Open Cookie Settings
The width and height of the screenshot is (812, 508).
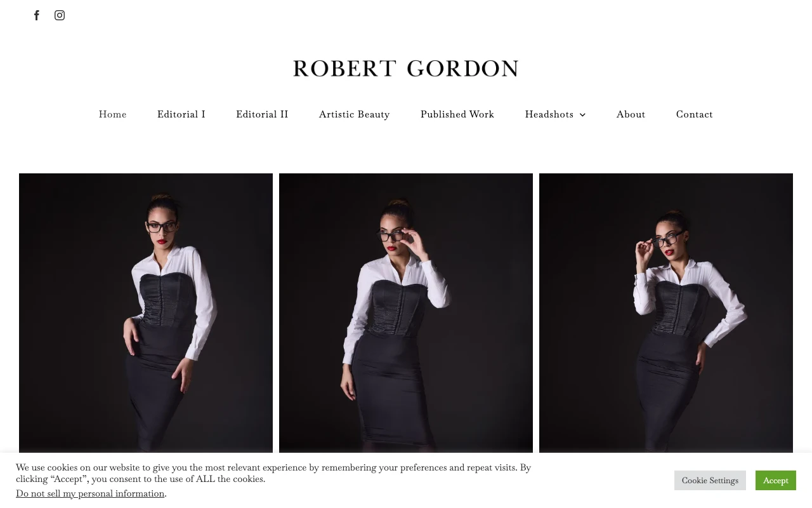point(710,480)
